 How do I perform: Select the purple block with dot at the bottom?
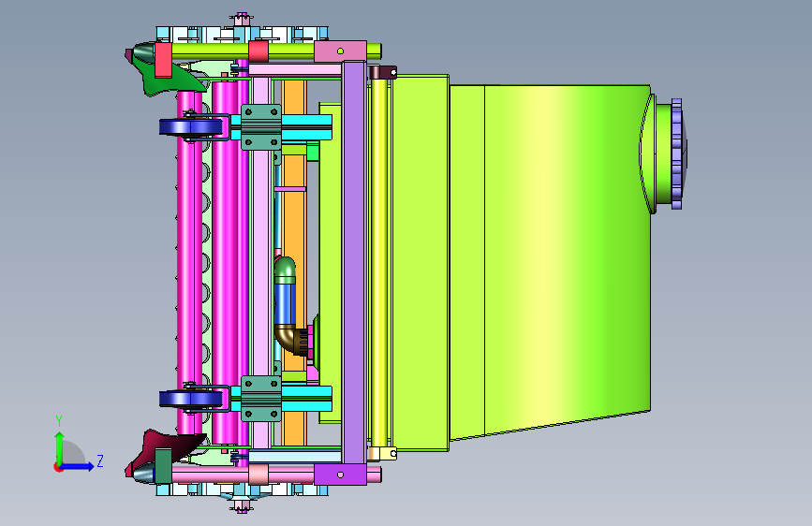(340, 475)
